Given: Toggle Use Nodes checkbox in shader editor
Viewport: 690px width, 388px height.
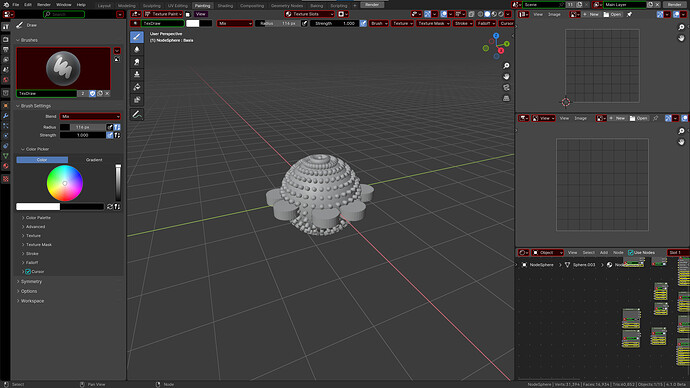Looking at the screenshot, I should pyautogui.click(x=631, y=253).
